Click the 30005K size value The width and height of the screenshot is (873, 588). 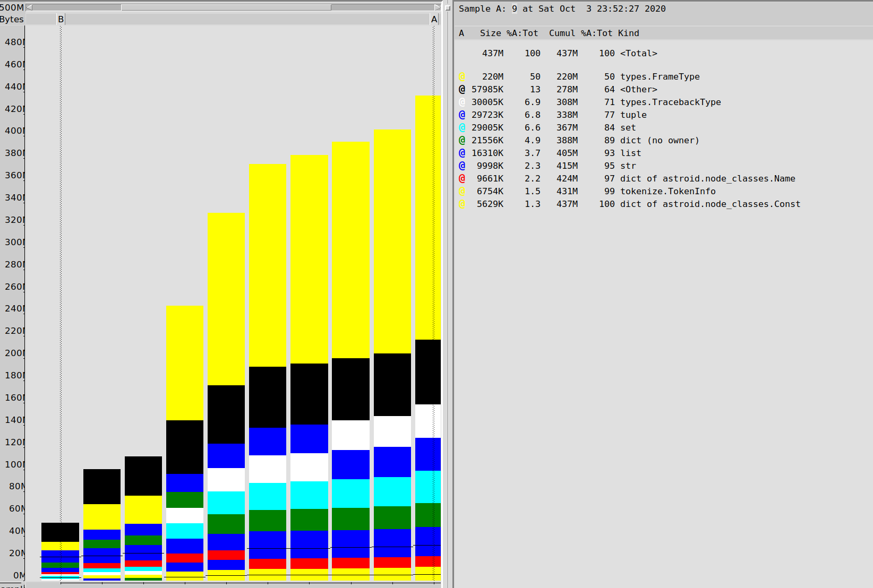[x=487, y=102]
